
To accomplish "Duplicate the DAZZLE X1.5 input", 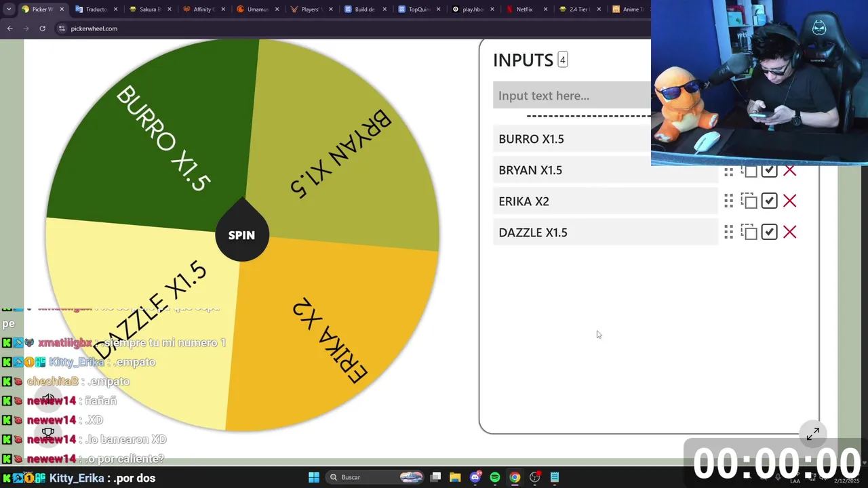I will coord(749,232).
